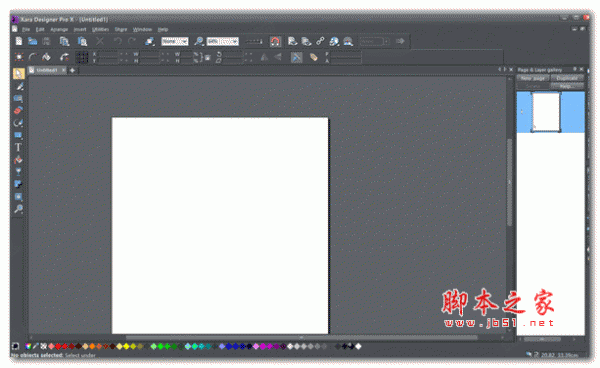Open the File menu
600x368 pixels.
click(26, 29)
